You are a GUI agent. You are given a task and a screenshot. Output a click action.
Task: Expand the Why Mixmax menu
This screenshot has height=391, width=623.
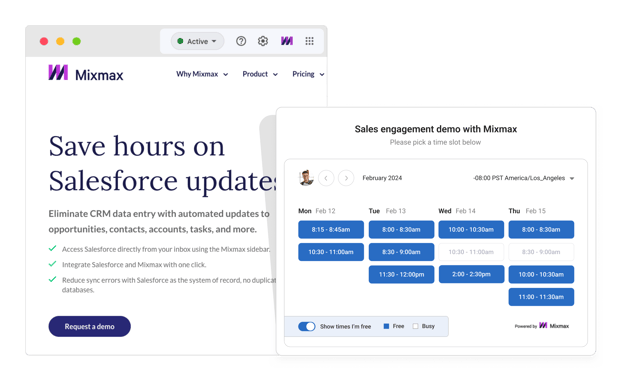[202, 74]
